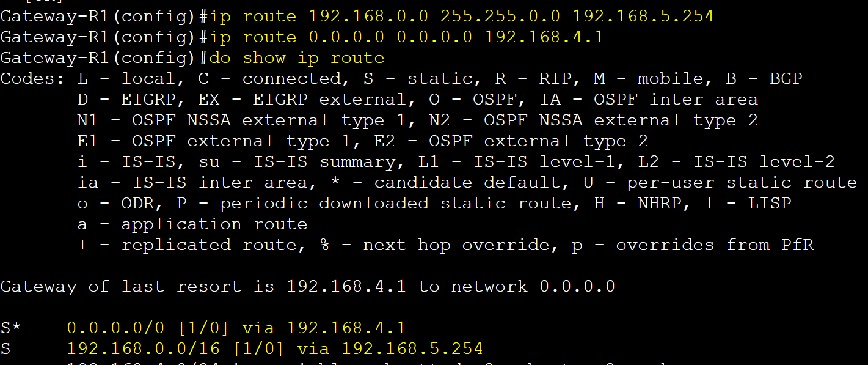Click the 'Gateway of last resort' line
Viewport: 868px width, 365px height.
tap(307, 287)
